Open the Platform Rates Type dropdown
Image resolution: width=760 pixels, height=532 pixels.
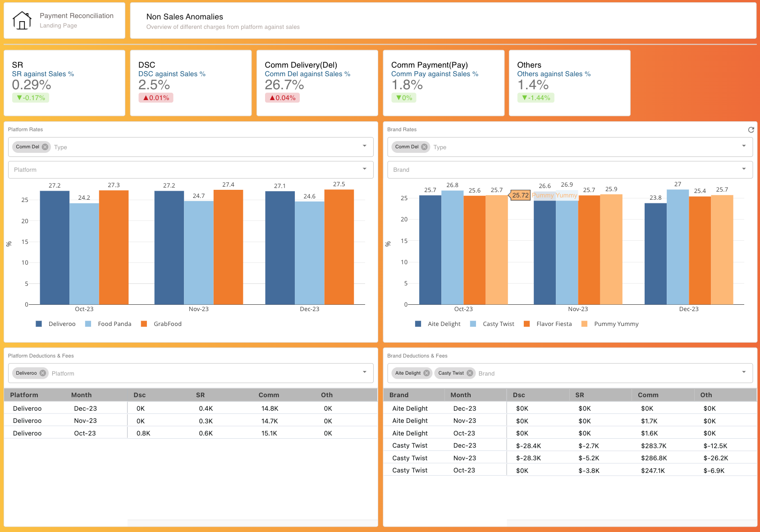pos(364,146)
